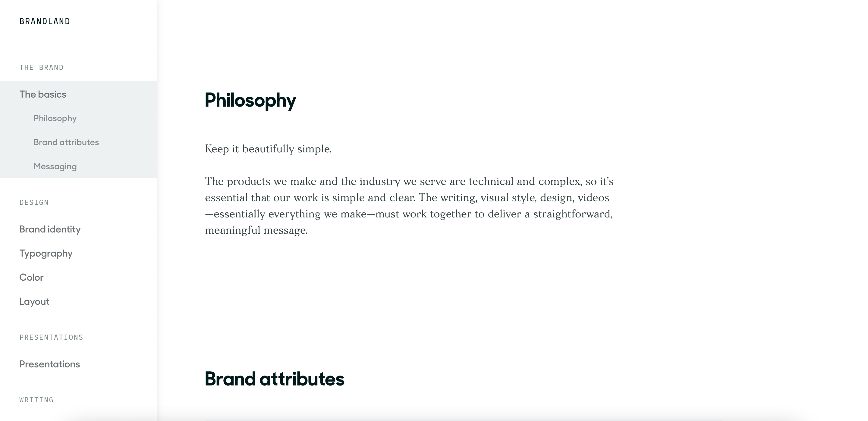Navigate to Color page
Screen dimensions: 868x421
click(31, 277)
